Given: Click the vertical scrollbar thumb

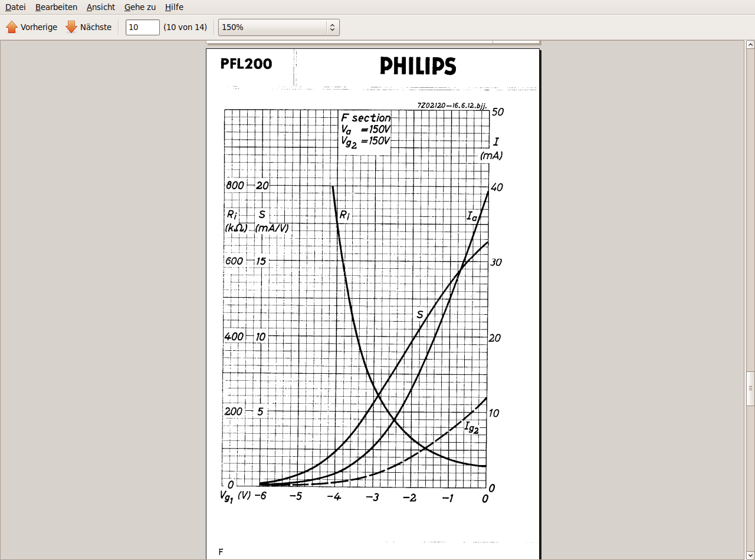Looking at the screenshot, I should pyautogui.click(x=750, y=388).
